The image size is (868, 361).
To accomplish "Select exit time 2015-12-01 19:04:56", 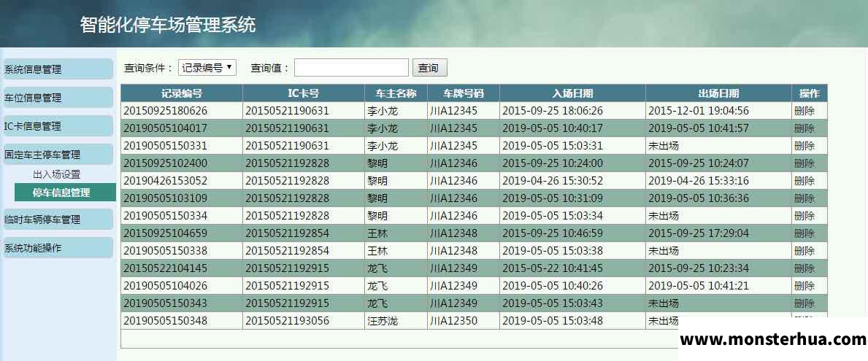I will 699,111.
